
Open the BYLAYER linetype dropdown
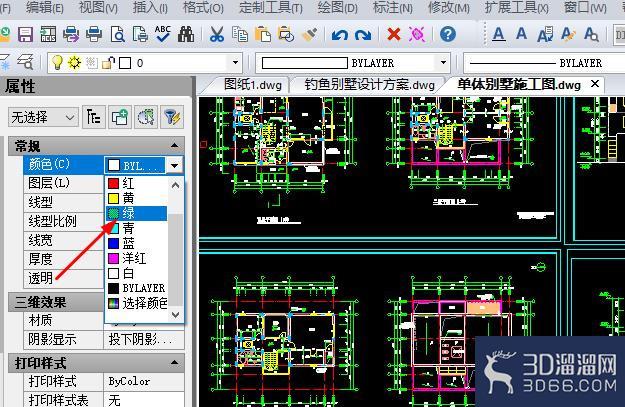[544, 63]
